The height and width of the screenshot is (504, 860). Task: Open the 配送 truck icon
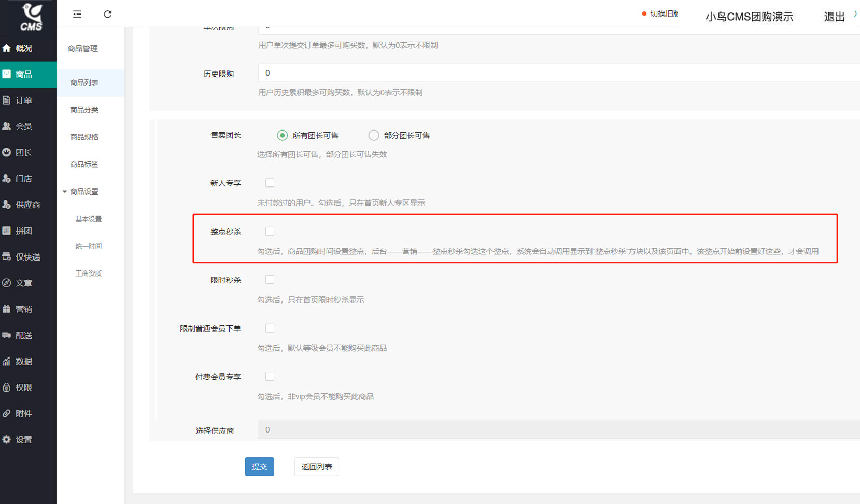point(7,335)
